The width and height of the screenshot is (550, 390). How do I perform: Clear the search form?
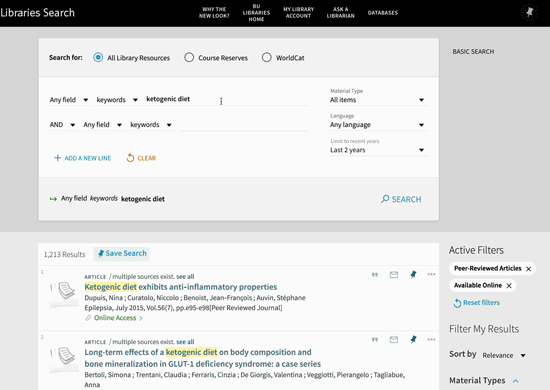[x=141, y=158]
